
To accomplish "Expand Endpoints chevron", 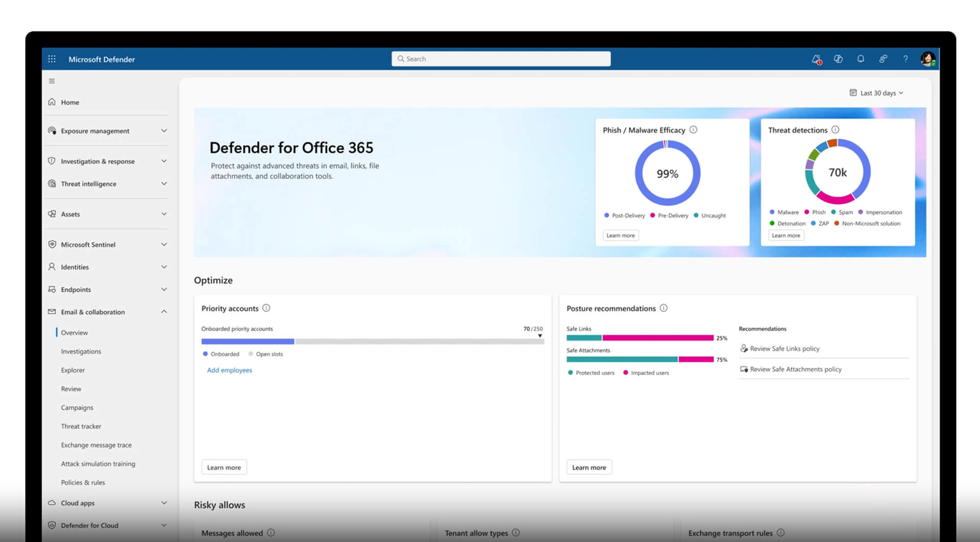I will 164,289.
